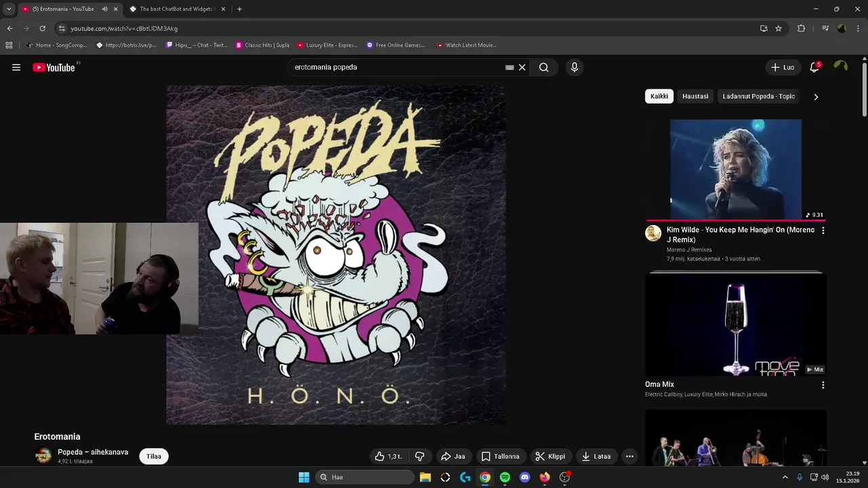Open the account avatar menu
This screenshot has width=868, height=488.
click(841, 66)
